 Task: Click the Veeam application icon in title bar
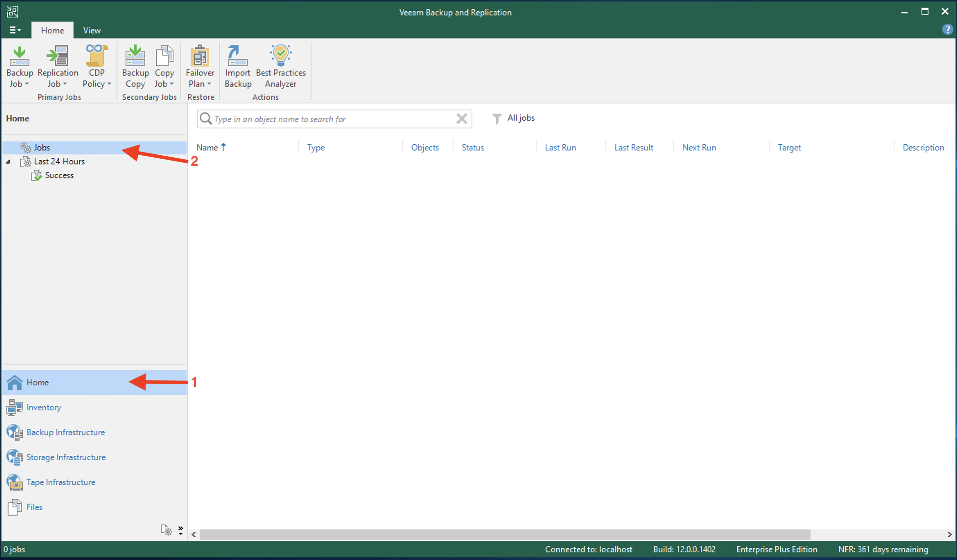coord(12,12)
